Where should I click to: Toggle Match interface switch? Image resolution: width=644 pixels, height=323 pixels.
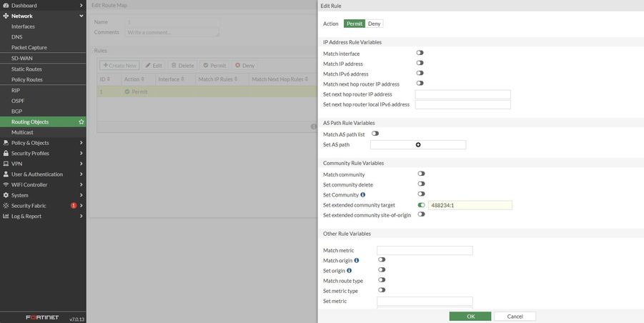[x=420, y=53]
